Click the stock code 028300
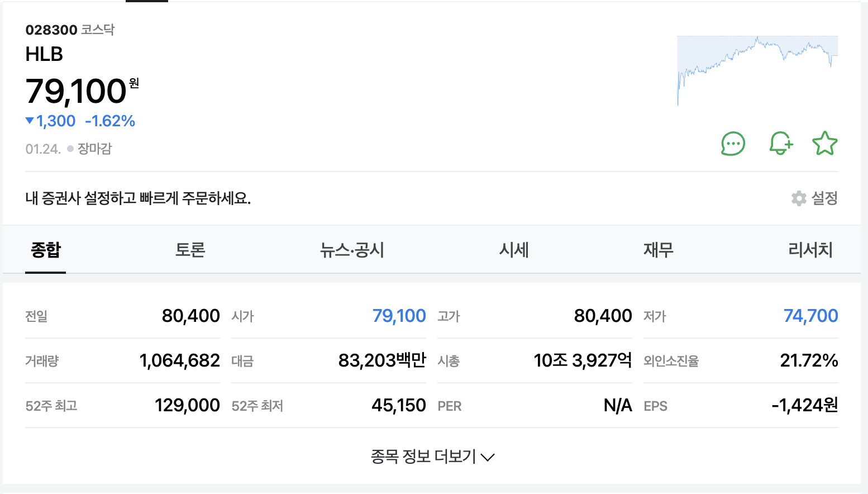This screenshot has width=868, height=494. click(x=51, y=30)
